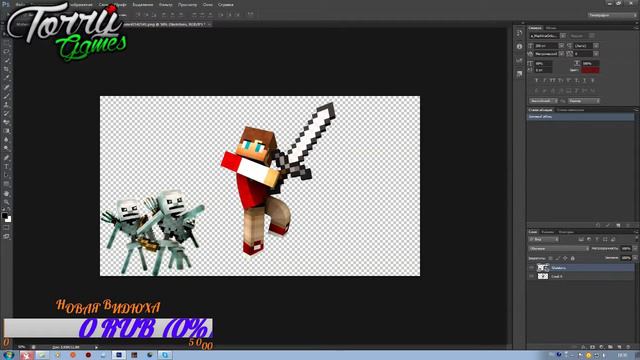Viewport: 640px width, 360px height.
Task: Select the Shape tool in toolbar
Action: (7, 184)
